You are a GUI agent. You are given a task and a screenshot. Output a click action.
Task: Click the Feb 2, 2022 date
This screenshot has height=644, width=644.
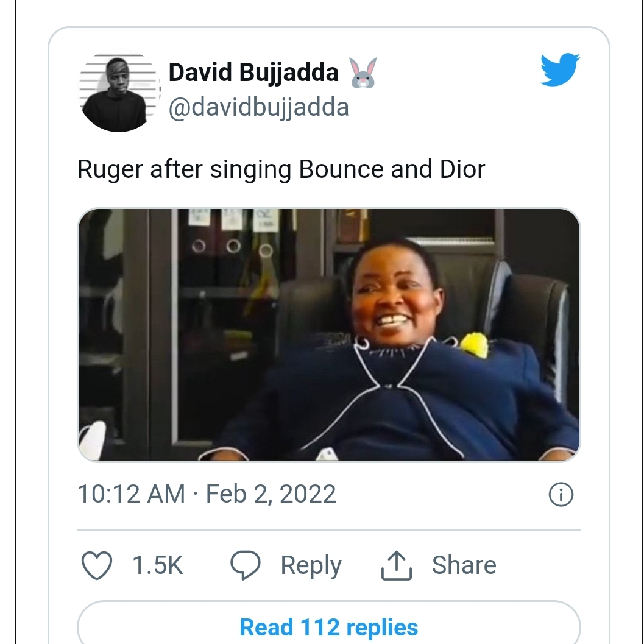271,494
